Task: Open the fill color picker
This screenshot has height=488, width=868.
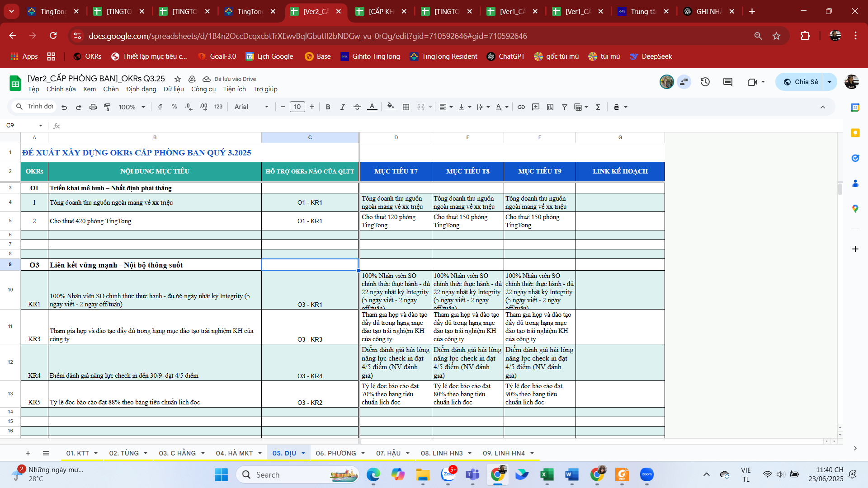Action: click(x=390, y=107)
